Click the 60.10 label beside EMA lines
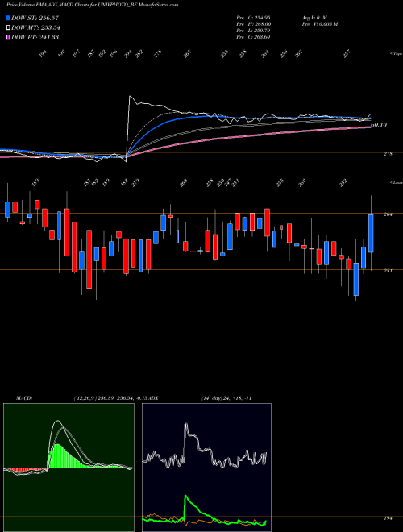Screen dimensions: 403x532 [379, 125]
